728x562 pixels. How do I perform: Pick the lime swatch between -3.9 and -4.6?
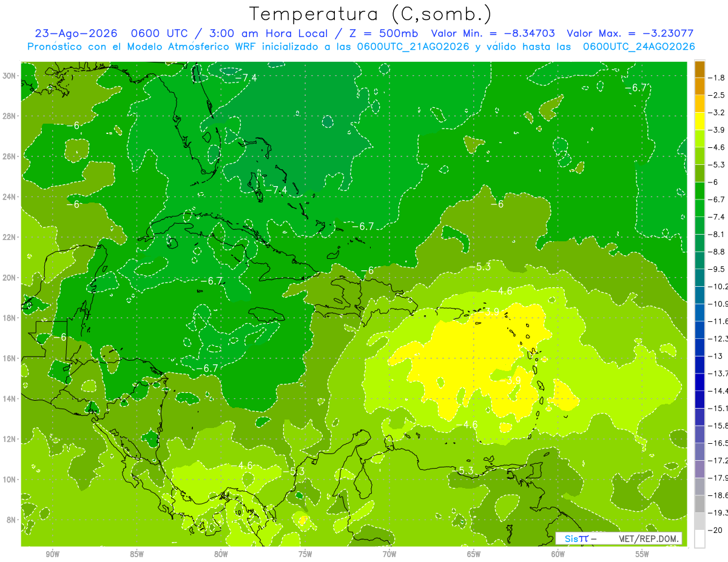[x=699, y=138]
